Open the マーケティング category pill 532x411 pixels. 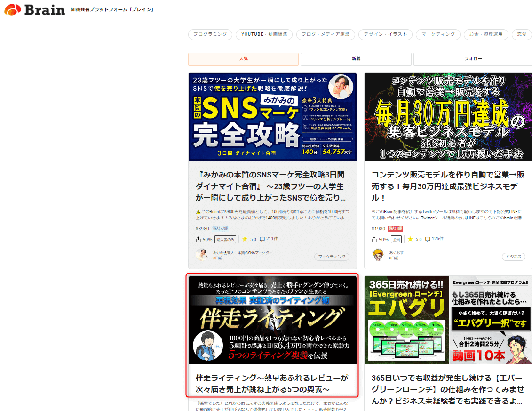point(437,34)
